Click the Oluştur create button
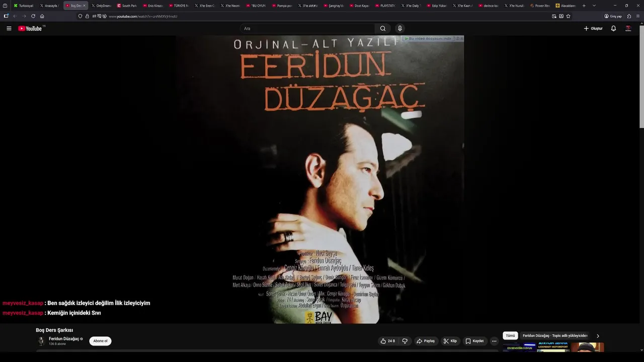The width and height of the screenshot is (644, 362). pos(593,29)
